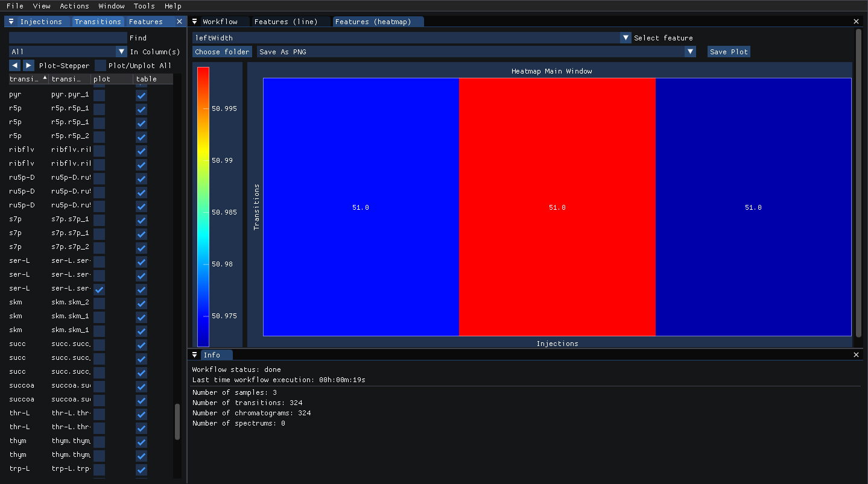Click the triangle icon beside the Workflow tab
This screenshot has width=868, height=484.
tap(195, 22)
